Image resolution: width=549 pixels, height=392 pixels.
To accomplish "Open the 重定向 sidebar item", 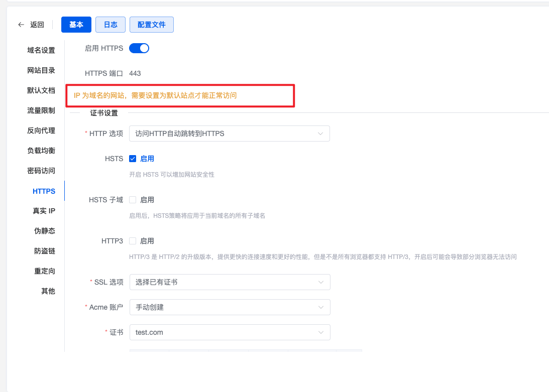I will click(45, 271).
